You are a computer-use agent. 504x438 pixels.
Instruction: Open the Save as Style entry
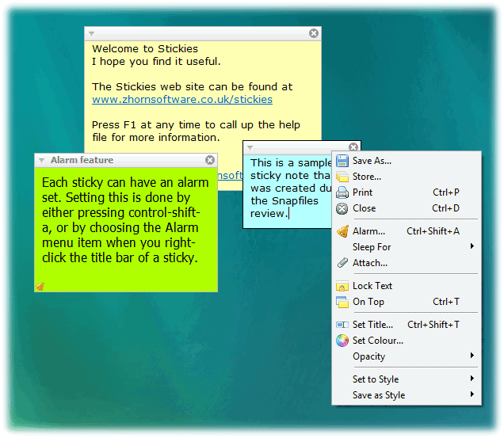[x=407, y=395]
